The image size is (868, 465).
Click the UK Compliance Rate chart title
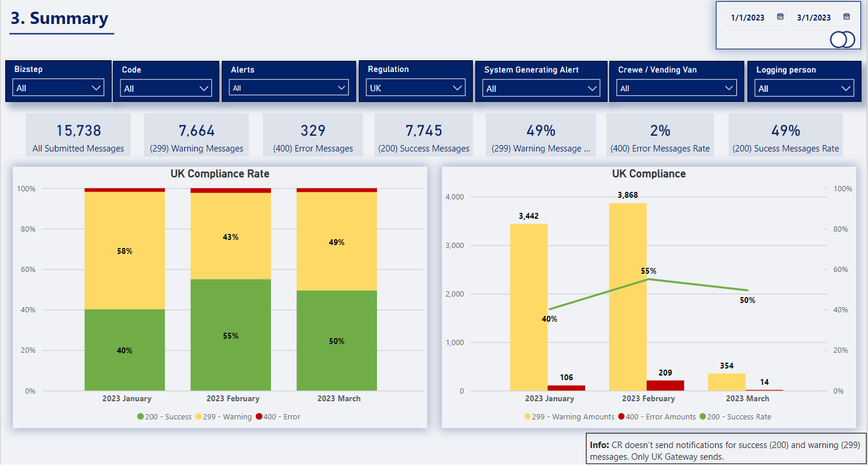click(220, 174)
